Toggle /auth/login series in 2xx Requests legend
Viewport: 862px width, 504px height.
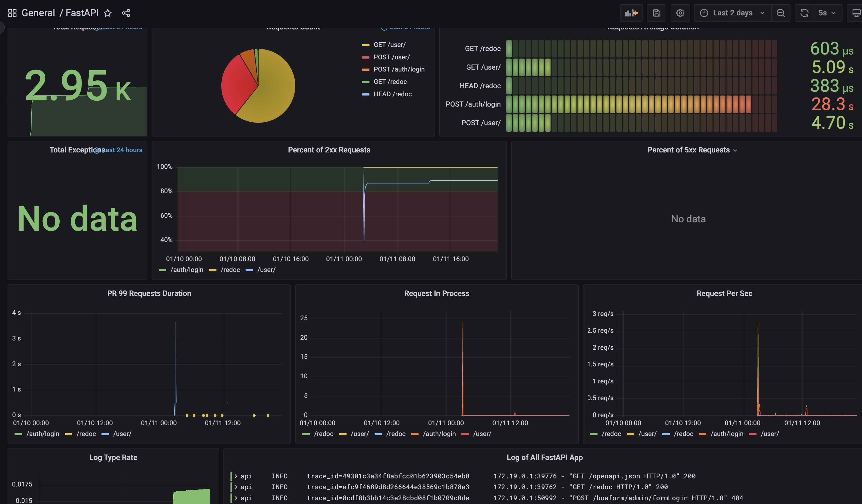tap(181, 270)
